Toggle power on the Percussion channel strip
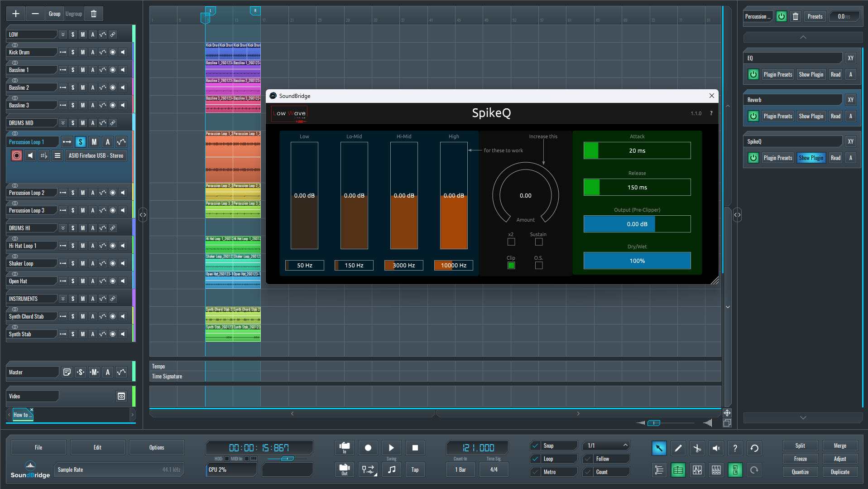Screen dimensions: 868x489 click(781, 16)
